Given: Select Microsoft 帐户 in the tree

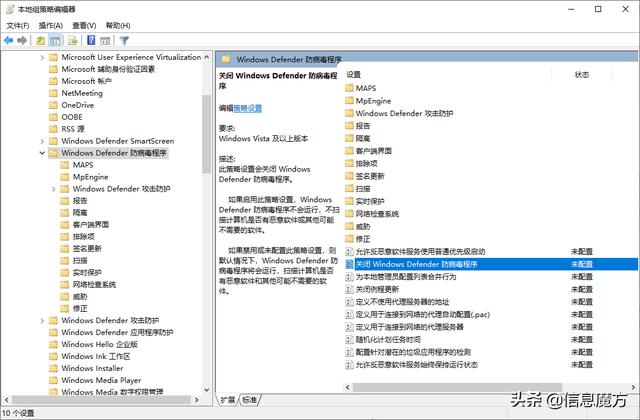Looking at the screenshot, I should [86, 81].
